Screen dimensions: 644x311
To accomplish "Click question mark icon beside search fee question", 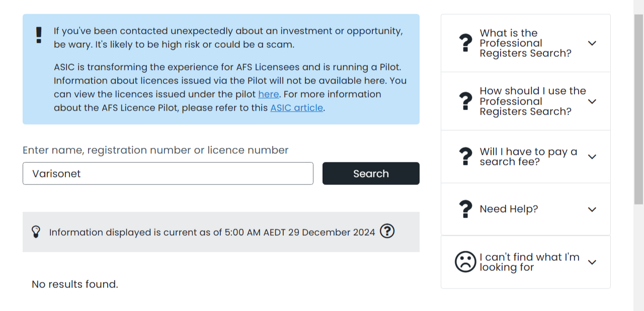I will (466, 157).
